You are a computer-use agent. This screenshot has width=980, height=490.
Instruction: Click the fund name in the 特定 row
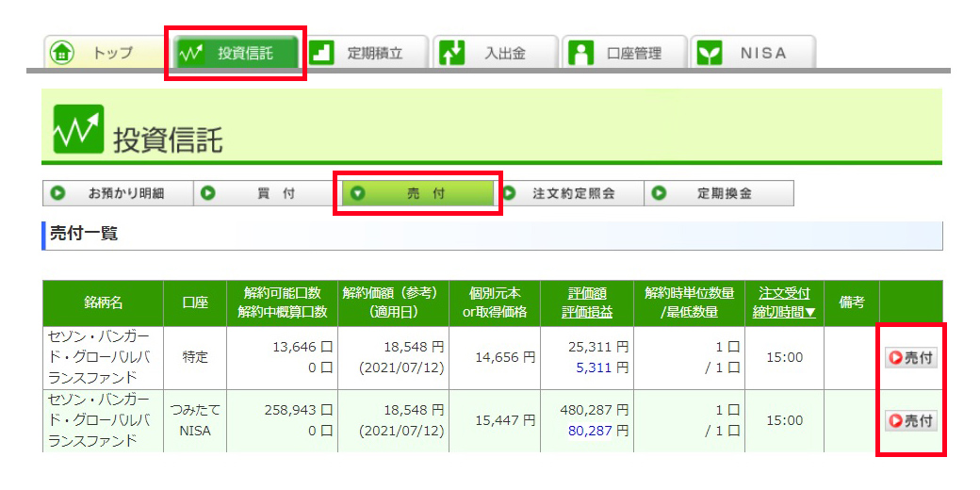[x=99, y=357]
